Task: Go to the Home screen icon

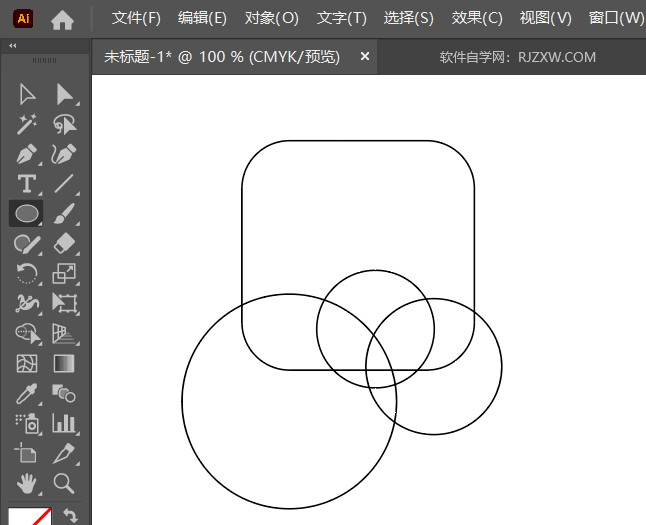Action: tap(62, 20)
